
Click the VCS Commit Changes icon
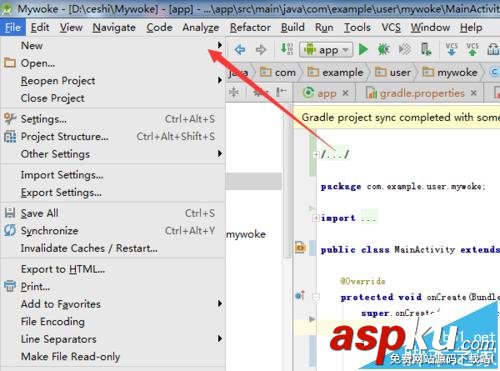[472, 49]
